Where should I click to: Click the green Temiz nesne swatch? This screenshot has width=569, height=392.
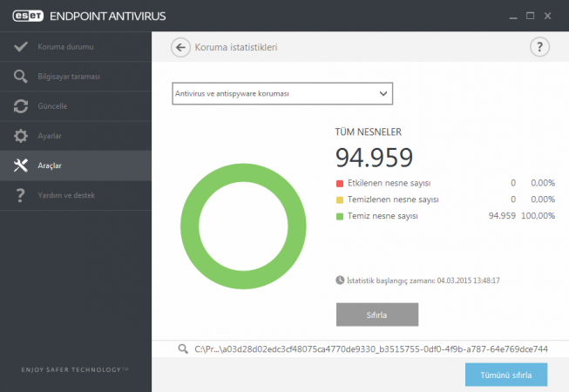(340, 217)
